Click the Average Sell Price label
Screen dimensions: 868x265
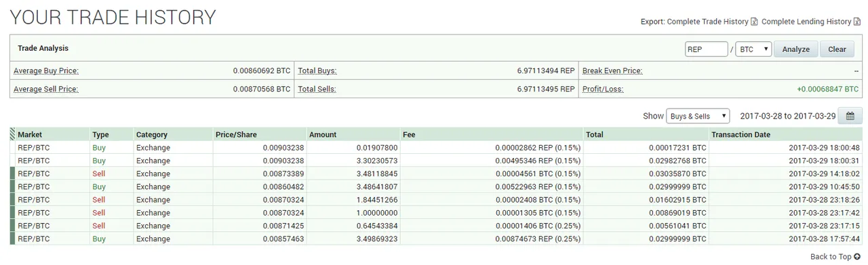coord(46,89)
